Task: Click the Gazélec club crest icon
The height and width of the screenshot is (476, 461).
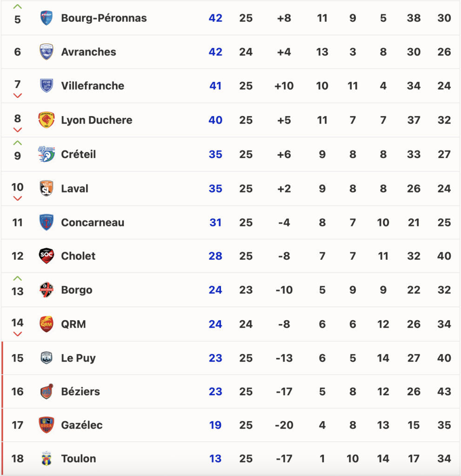Action: click(47, 425)
